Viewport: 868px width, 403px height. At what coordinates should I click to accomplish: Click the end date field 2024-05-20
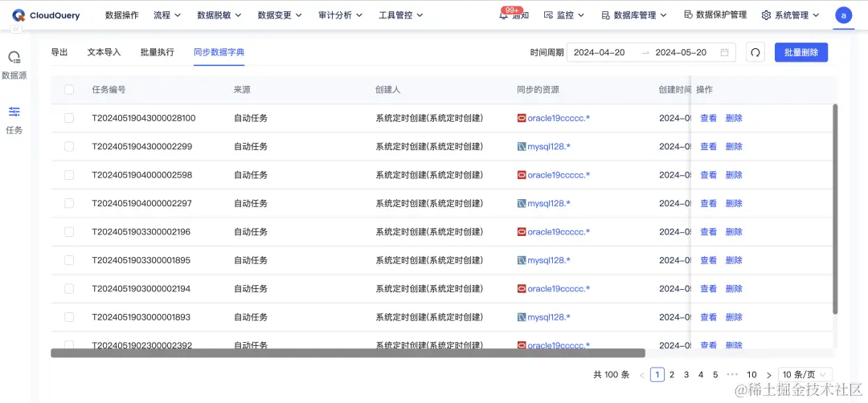point(681,52)
